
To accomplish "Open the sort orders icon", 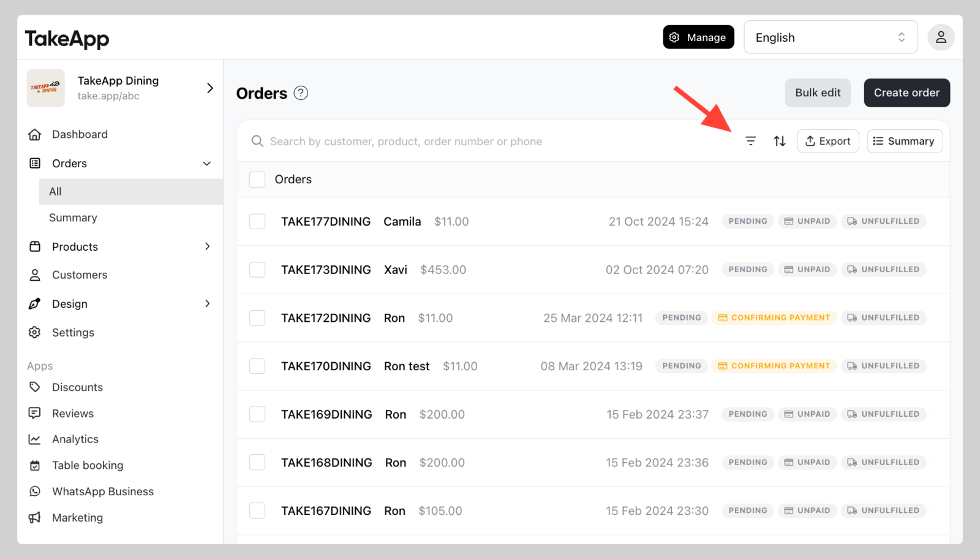I will tap(780, 141).
